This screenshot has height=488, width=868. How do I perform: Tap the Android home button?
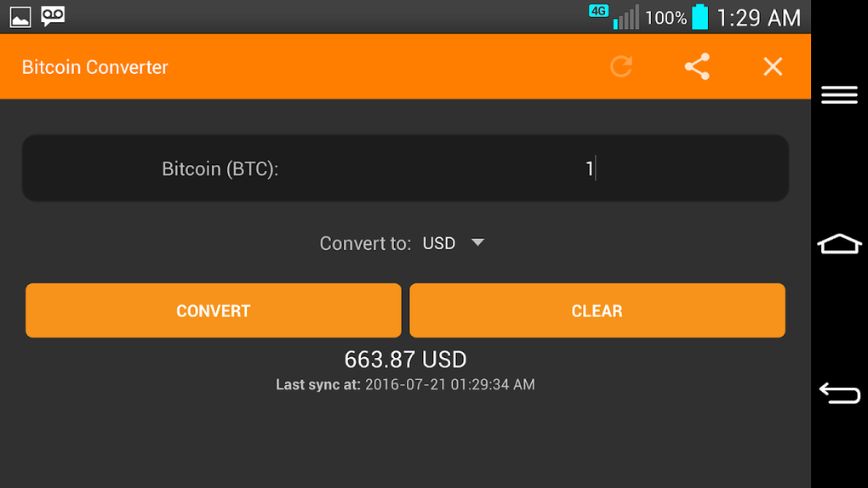[x=839, y=244]
